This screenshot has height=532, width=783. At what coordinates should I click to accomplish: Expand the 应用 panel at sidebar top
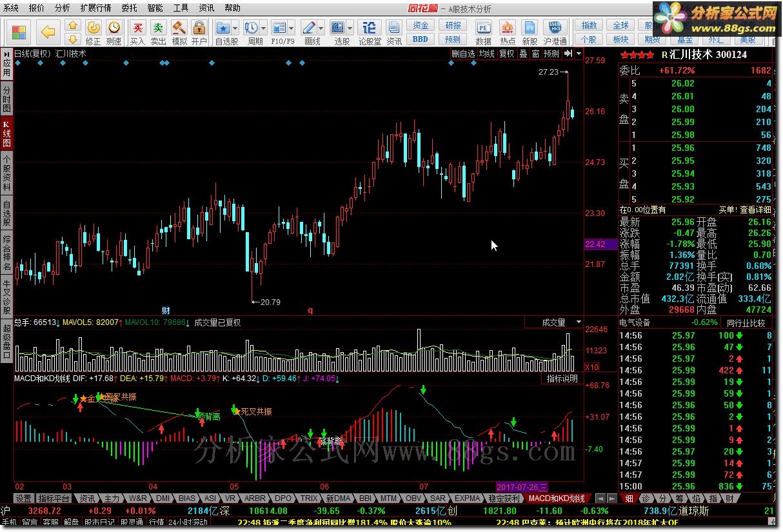6,64
